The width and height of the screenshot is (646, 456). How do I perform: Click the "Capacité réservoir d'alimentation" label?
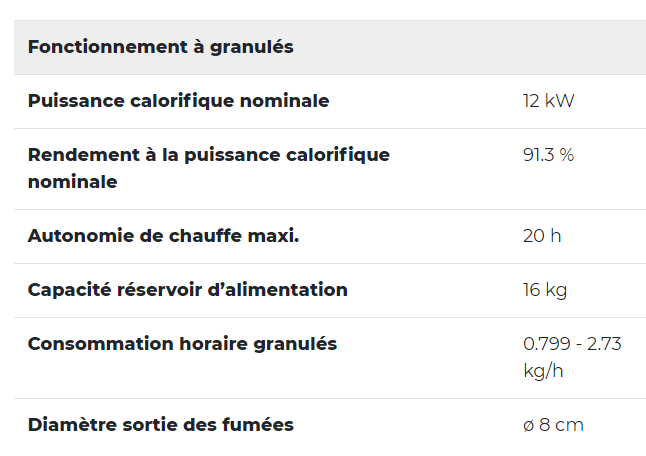pos(187,290)
